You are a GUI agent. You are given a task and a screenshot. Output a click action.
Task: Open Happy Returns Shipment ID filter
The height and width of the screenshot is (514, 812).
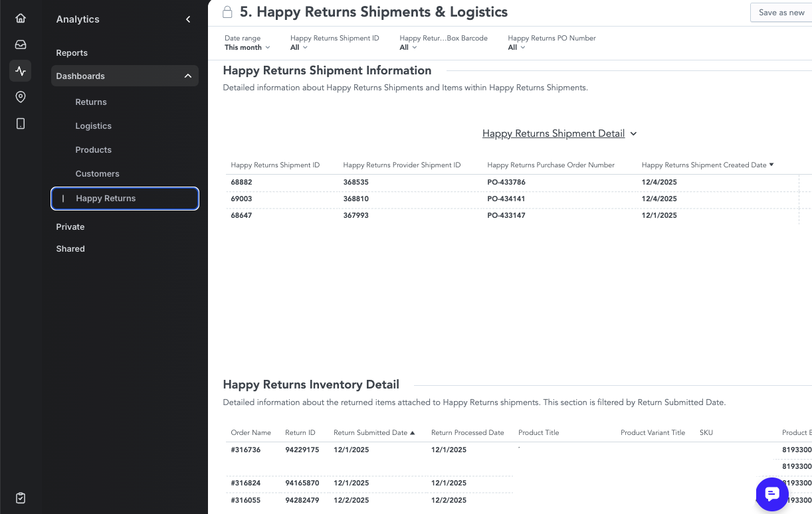[x=299, y=47]
